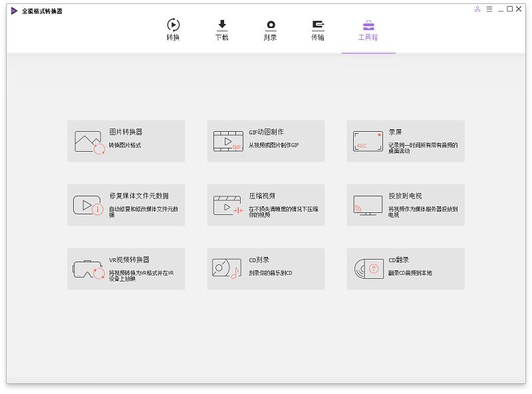This screenshot has height=394, width=532.
Task: Click the text 转换图片格式
Action: click(x=125, y=145)
